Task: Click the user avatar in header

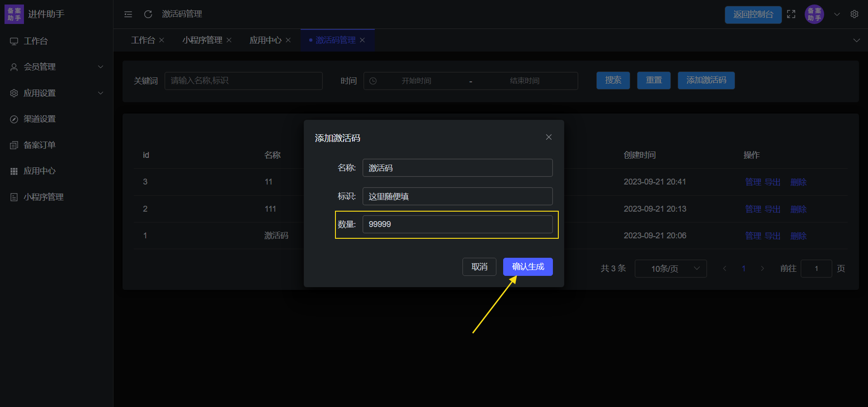Action: (814, 14)
